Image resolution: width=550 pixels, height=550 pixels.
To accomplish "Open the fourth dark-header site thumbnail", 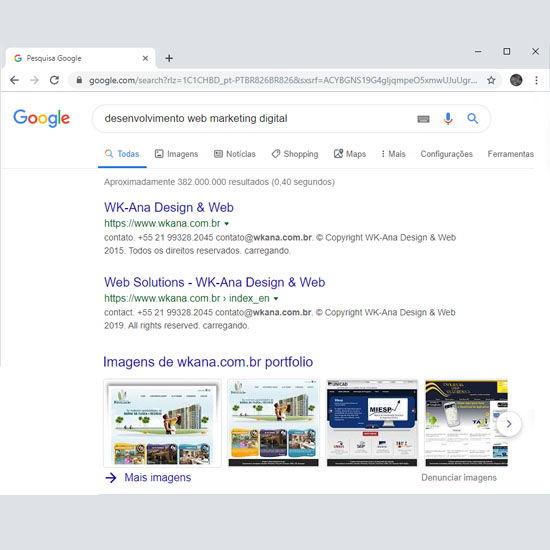I will (466, 423).
